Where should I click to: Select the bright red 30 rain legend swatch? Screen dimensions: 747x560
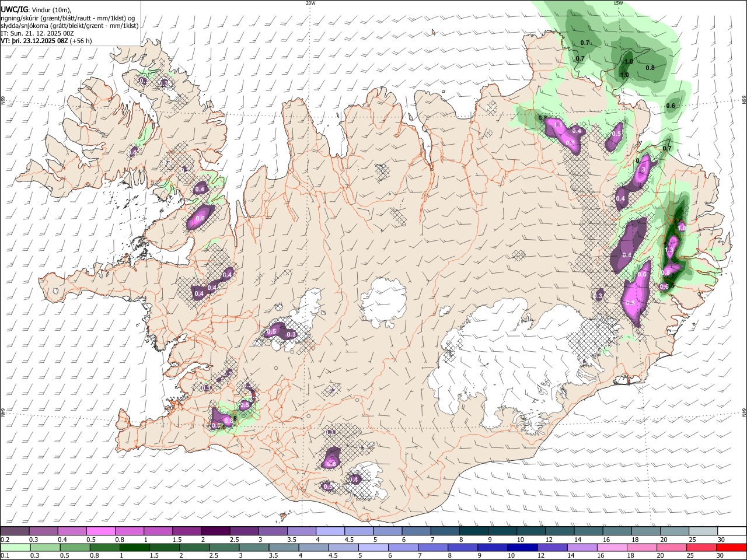click(x=731, y=547)
